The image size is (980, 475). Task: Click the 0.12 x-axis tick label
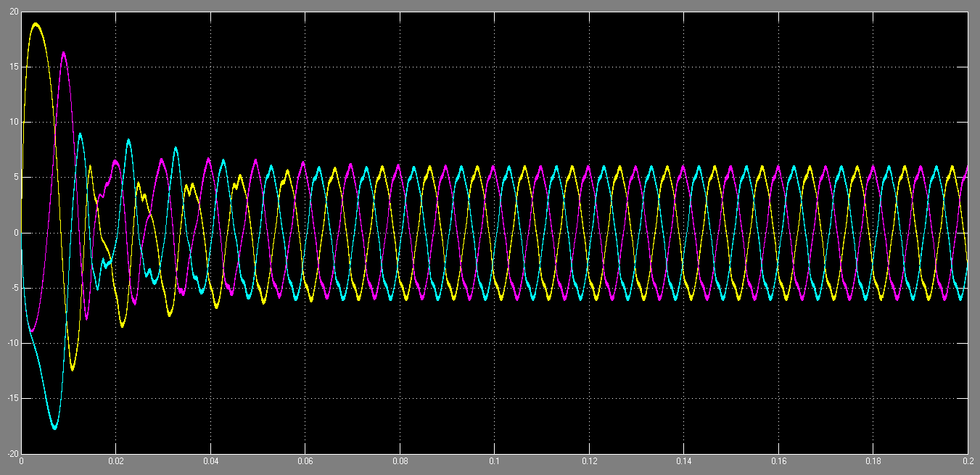pyautogui.click(x=589, y=460)
